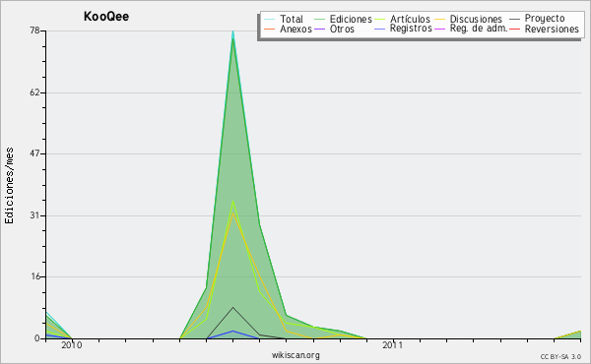The width and height of the screenshot is (591, 364).
Task: Click the top of the tallest green peak
Action: tap(232, 37)
